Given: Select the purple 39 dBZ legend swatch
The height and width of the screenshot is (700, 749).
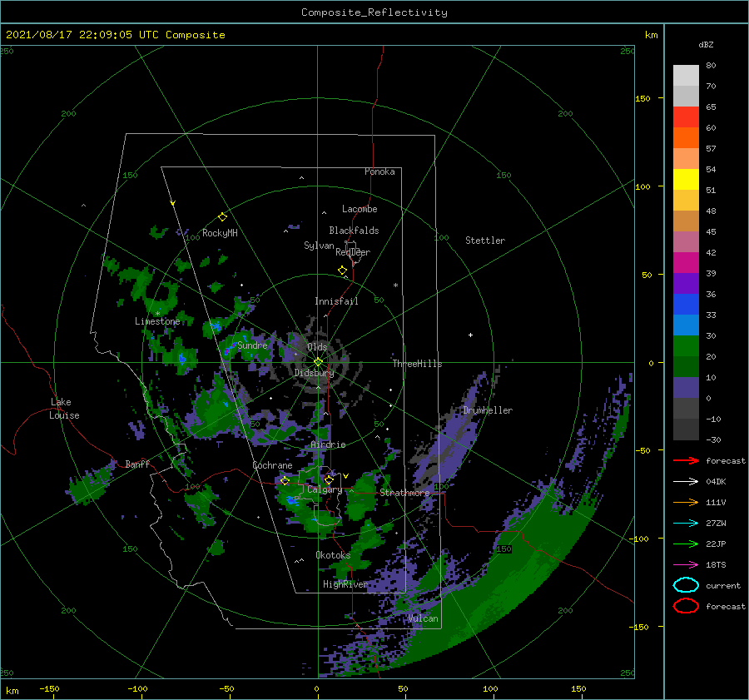Looking at the screenshot, I should 686,283.
